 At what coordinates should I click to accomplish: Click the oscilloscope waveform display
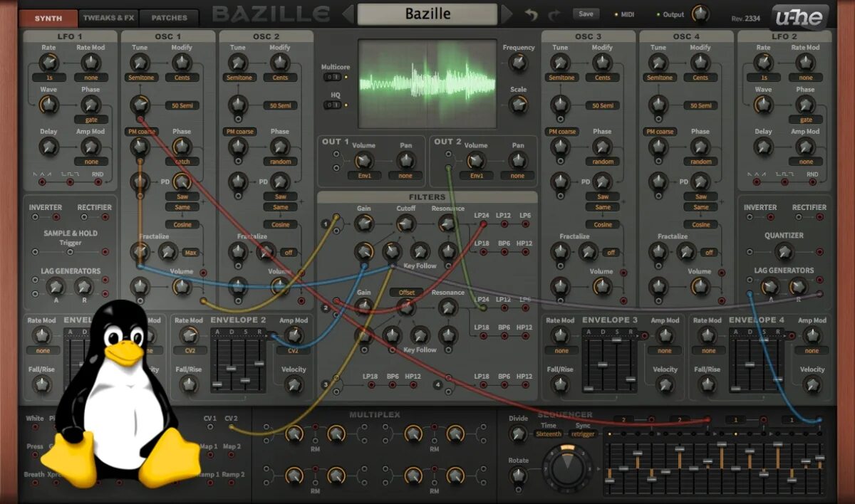[427, 83]
